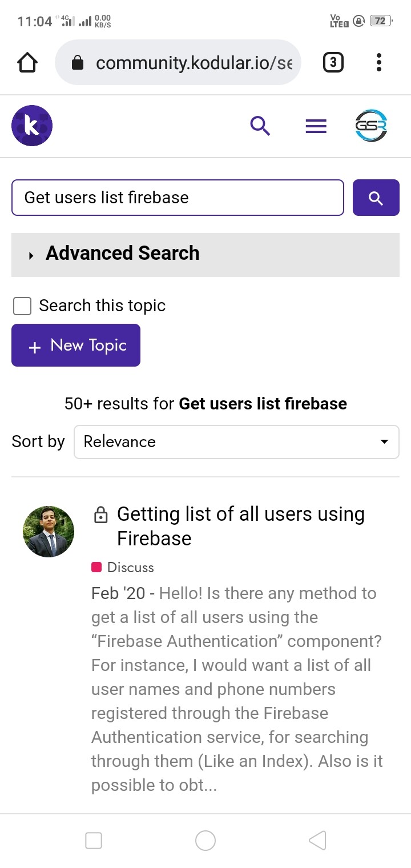411x868 pixels.
Task: Open 'Getting list of all users using Firebase' topic
Action: (241, 526)
